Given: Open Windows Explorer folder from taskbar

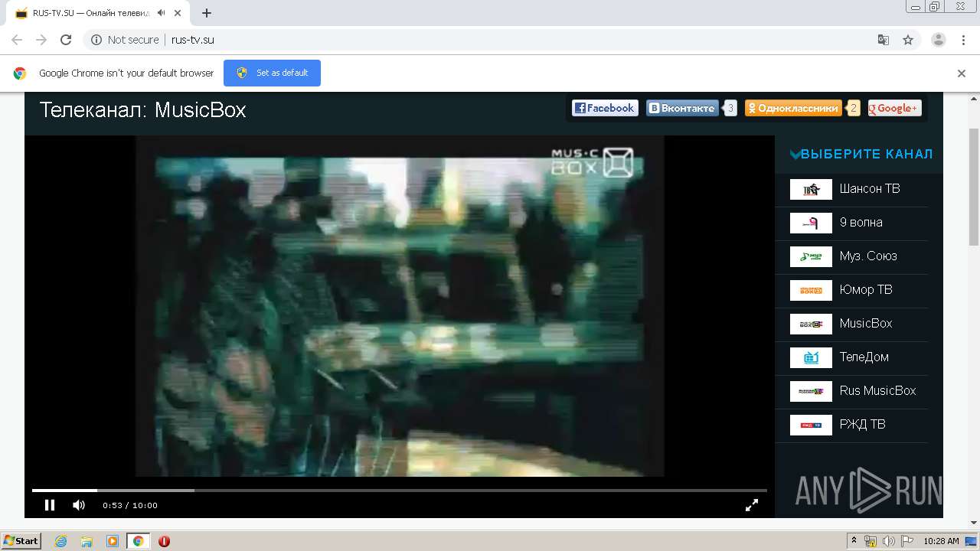Looking at the screenshot, I should click(x=87, y=541).
